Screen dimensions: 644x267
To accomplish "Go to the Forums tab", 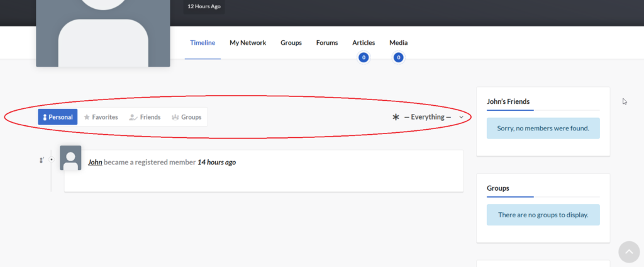I will [327, 43].
